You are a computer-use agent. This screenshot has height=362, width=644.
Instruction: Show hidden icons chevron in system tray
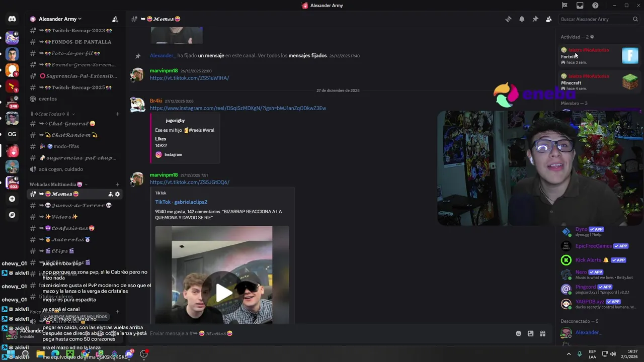point(569,354)
